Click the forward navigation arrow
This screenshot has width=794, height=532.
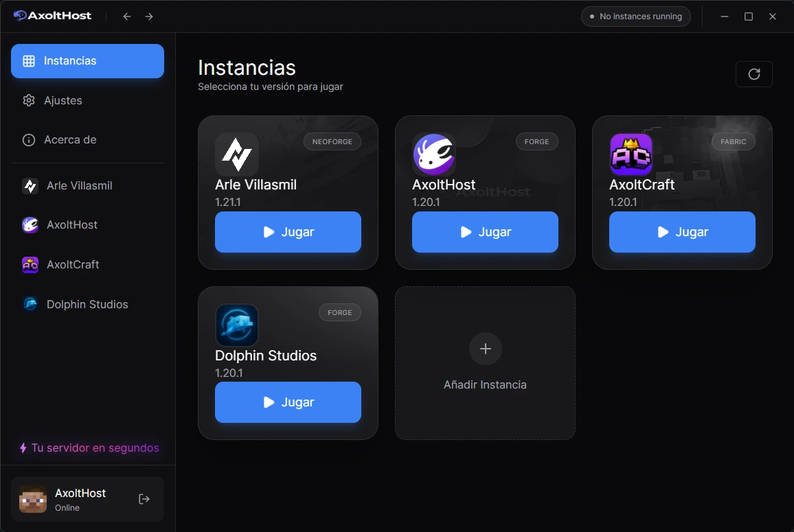click(148, 16)
